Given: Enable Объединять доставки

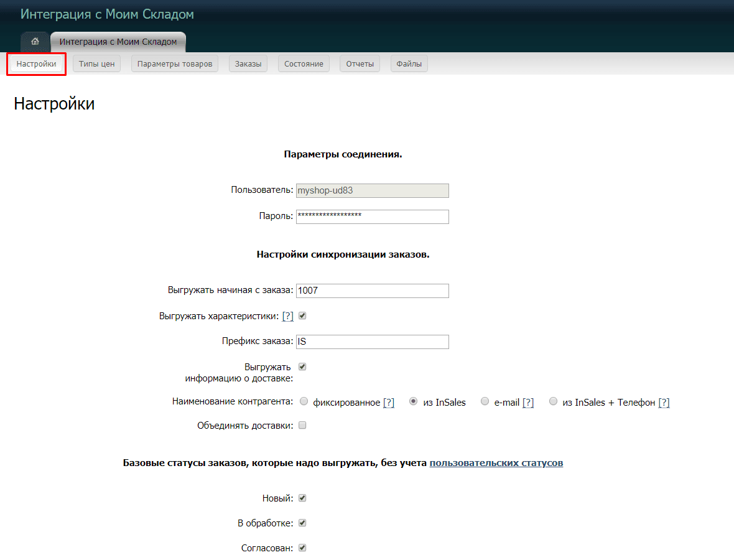Looking at the screenshot, I should [x=302, y=425].
